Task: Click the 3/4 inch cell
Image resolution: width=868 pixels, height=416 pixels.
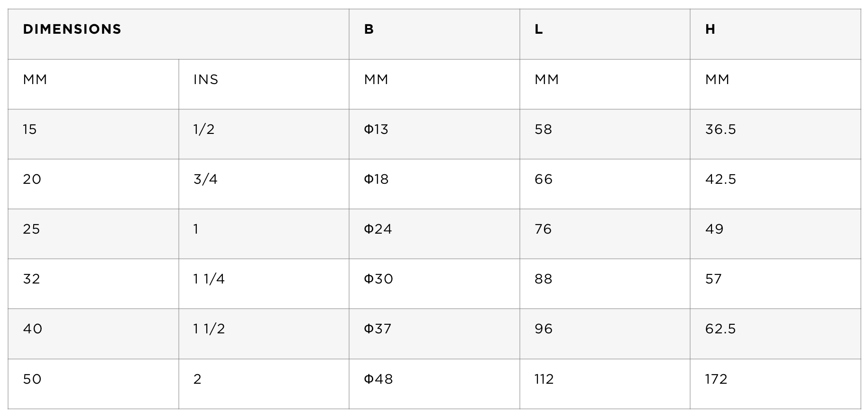Action: pyautogui.click(x=264, y=184)
